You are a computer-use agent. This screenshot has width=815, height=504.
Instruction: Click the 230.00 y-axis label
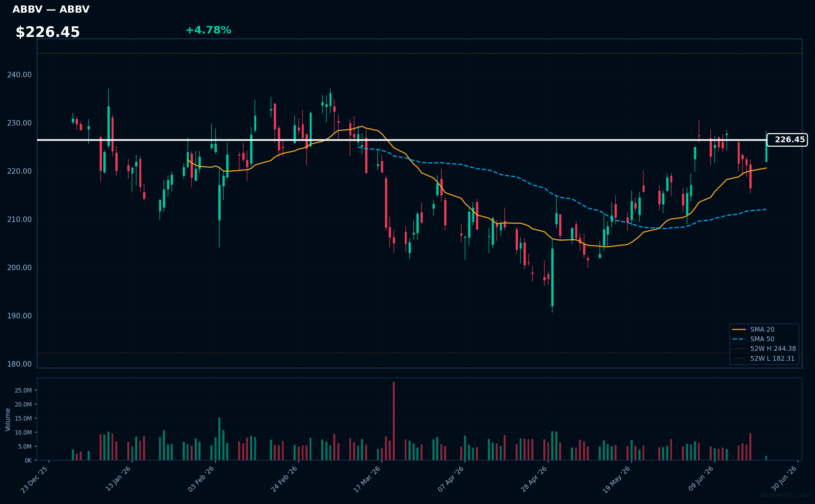coord(19,123)
